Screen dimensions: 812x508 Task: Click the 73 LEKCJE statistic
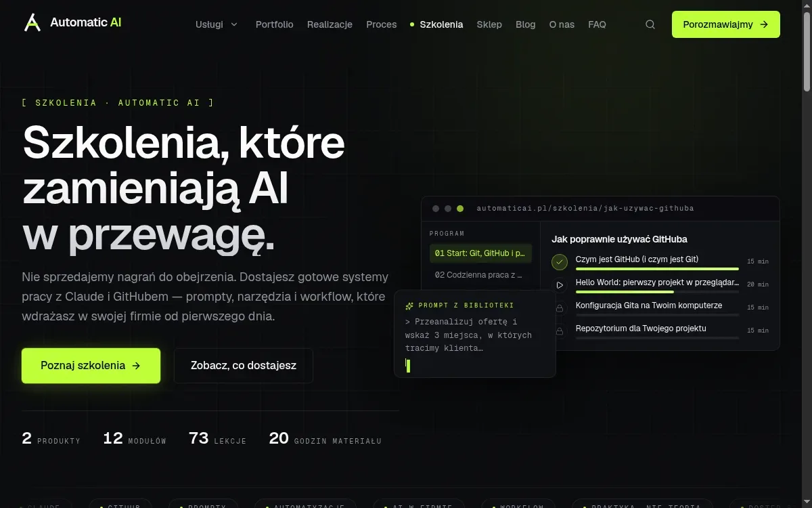pos(218,439)
